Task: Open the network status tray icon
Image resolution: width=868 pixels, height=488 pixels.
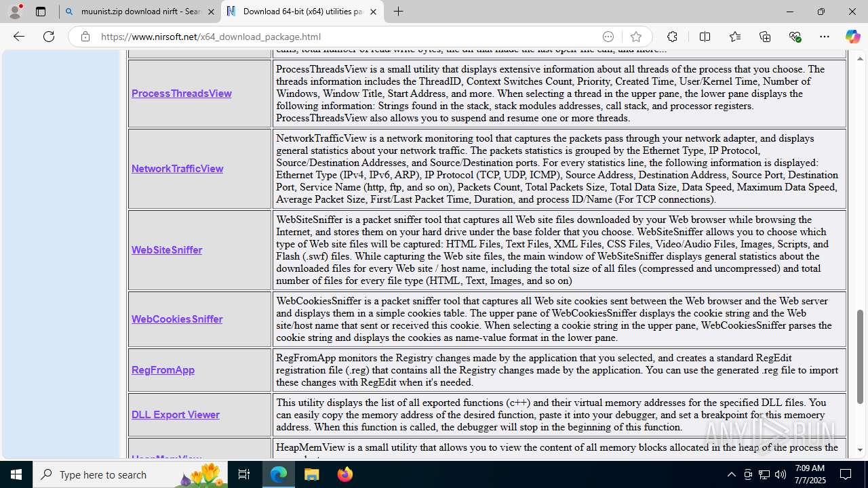Action: (764, 474)
